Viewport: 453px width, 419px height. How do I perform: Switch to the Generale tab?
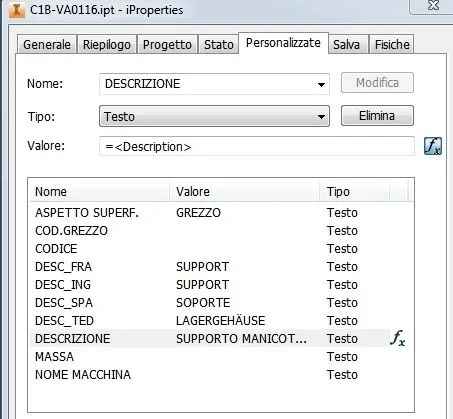click(47, 44)
